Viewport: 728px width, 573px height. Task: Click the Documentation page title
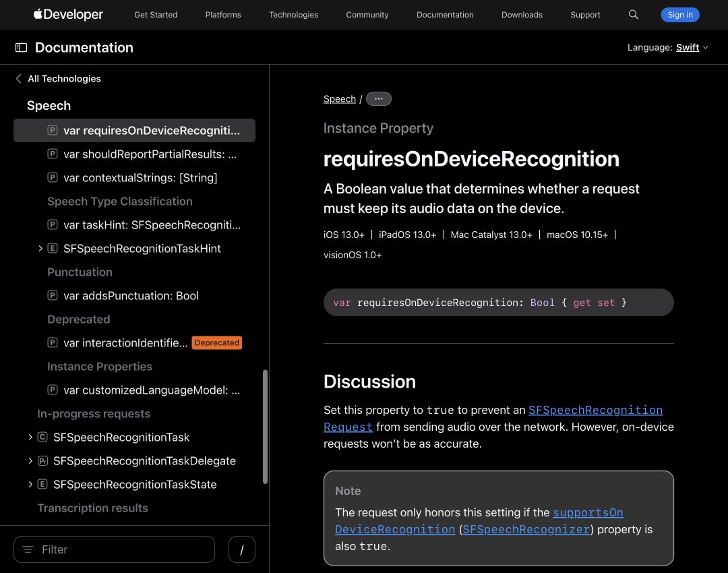pos(84,47)
